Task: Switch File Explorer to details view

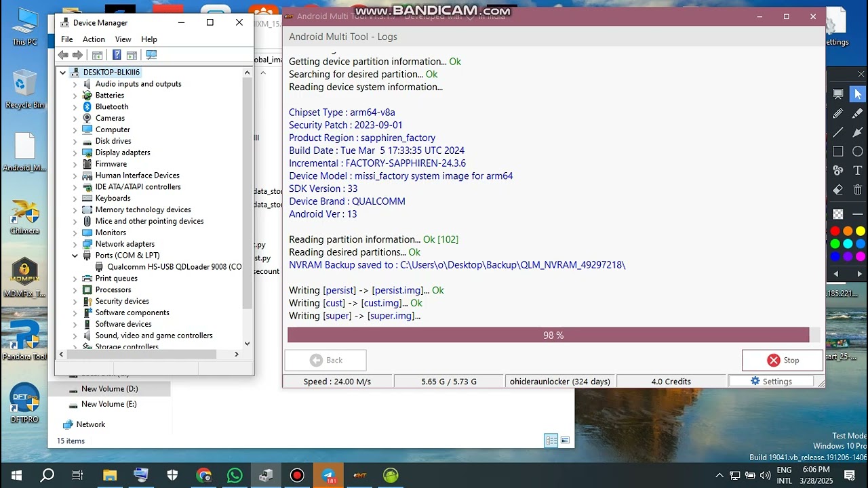Action: coord(551,441)
